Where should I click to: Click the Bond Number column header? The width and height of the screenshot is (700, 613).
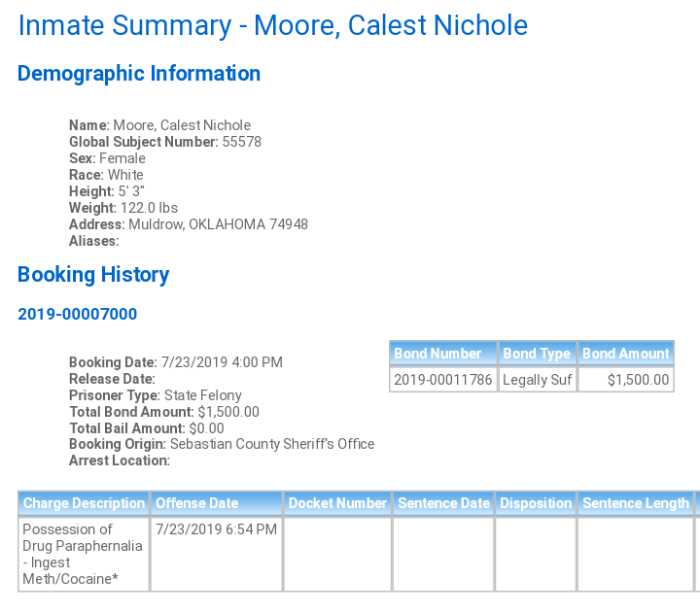(443, 354)
